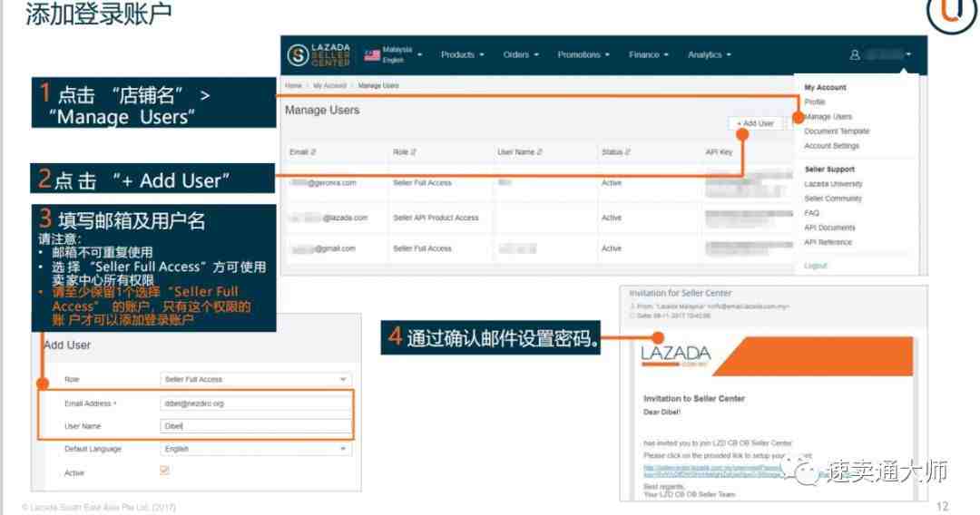Viewport: 980px width, 515px height.
Task: Open the Role dropdown showing Seller Full Access
Action: click(x=256, y=380)
